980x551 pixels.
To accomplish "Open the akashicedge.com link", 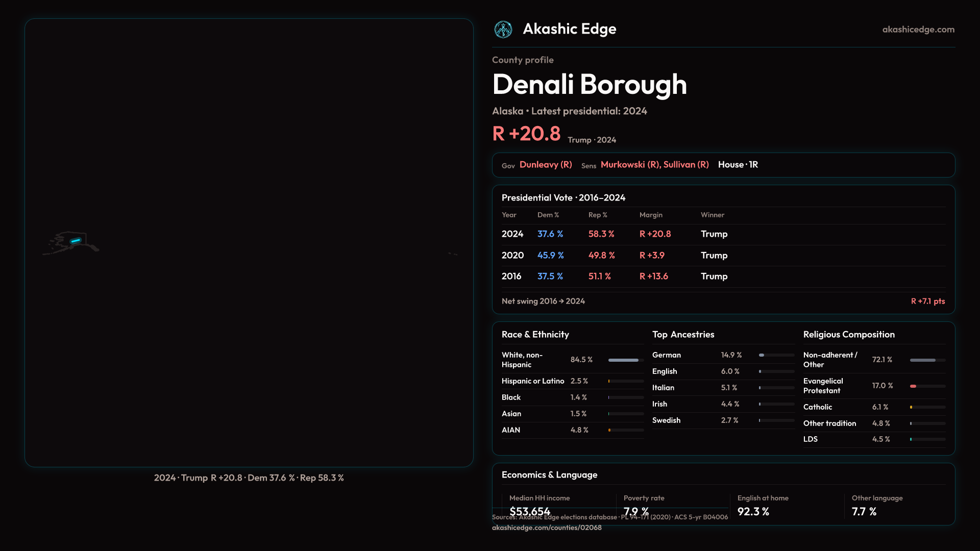I will click(918, 30).
